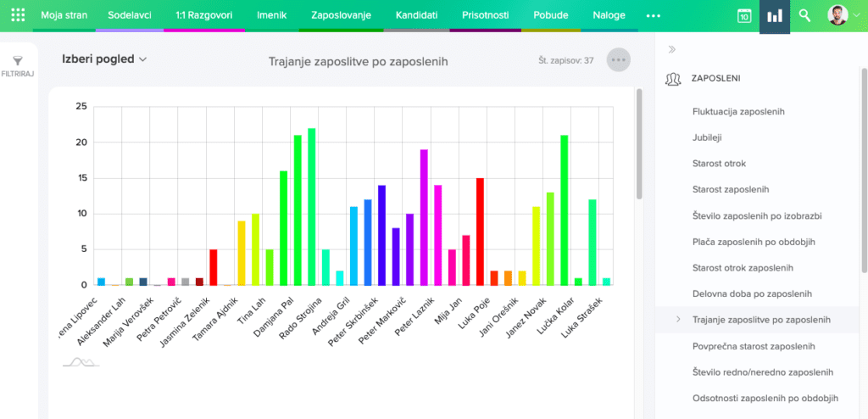
Task: Click the small line chart icon below chart
Action: pyautogui.click(x=81, y=362)
